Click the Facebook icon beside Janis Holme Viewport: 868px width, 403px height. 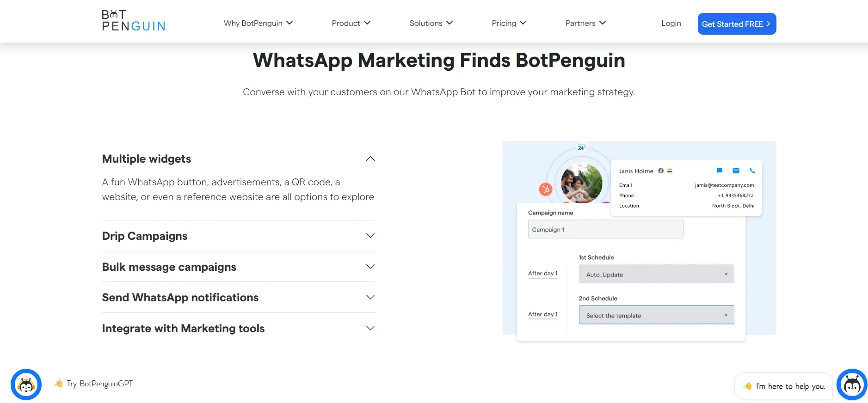click(661, 171)
